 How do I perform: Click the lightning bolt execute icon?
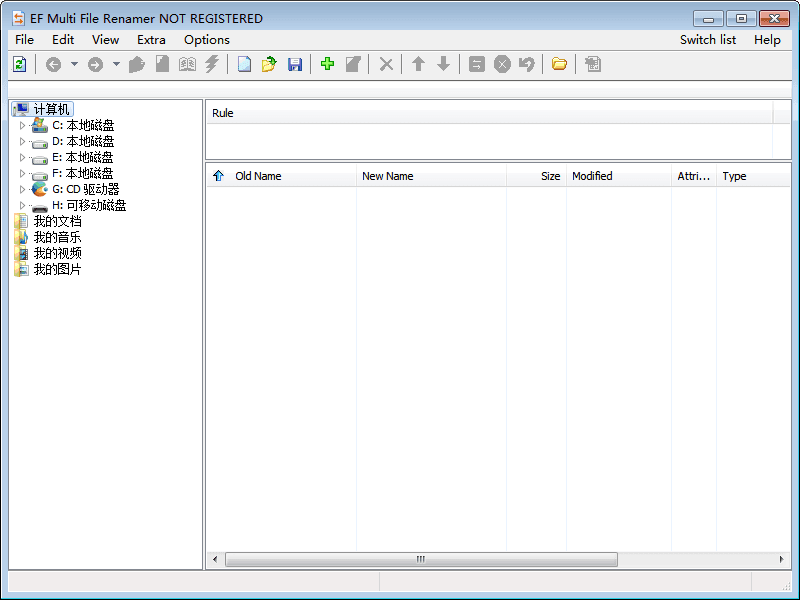point(212,64)
